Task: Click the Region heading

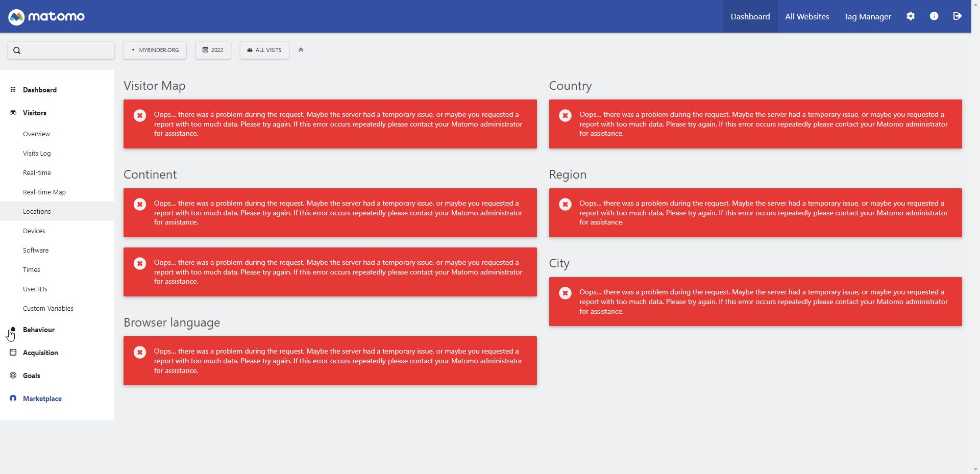Action: (568, 174)
